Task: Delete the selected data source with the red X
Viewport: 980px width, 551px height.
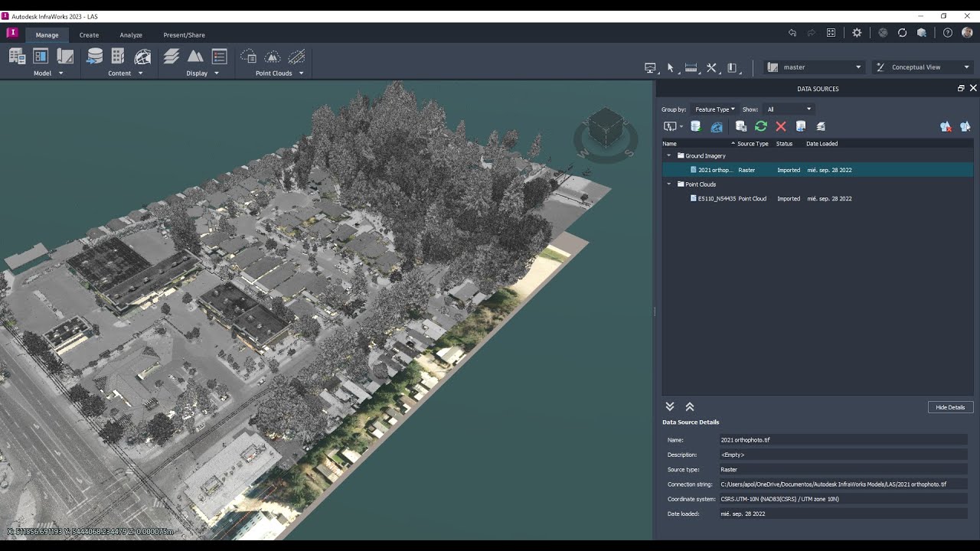Action: [781, 126]
